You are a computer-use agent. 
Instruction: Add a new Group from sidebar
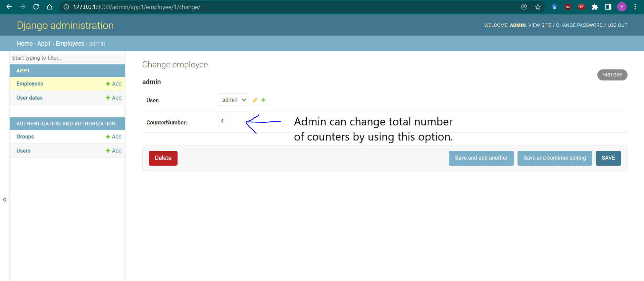point(114,136)
